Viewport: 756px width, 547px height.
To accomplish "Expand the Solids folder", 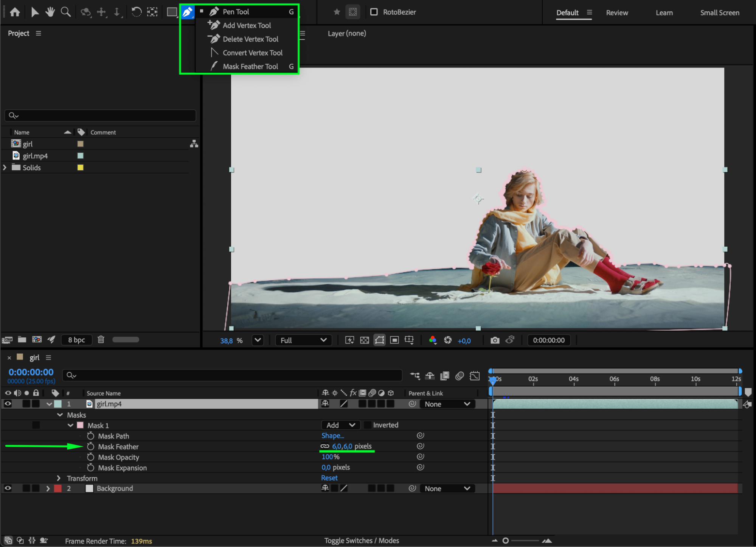I will (5, 168).
